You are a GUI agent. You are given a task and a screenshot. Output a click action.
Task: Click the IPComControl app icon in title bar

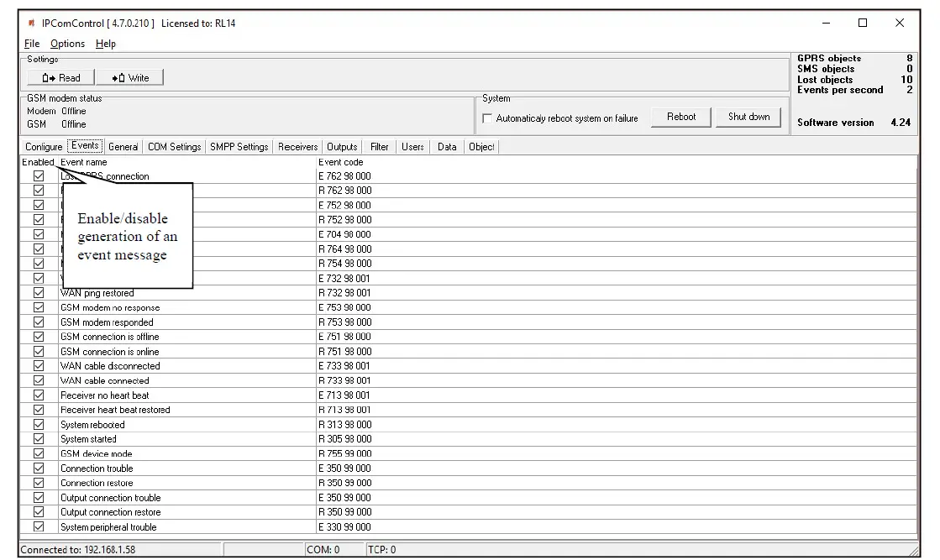click(31, 24)
